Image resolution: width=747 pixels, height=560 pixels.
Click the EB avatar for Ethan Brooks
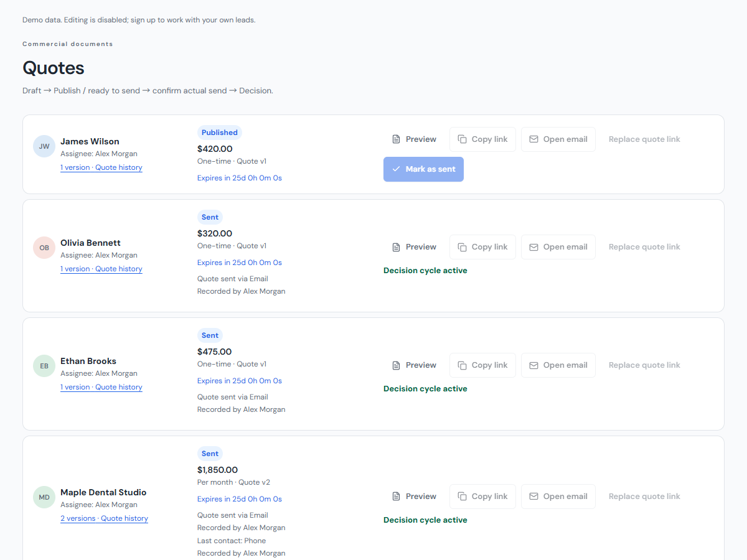tap(44, 366)
